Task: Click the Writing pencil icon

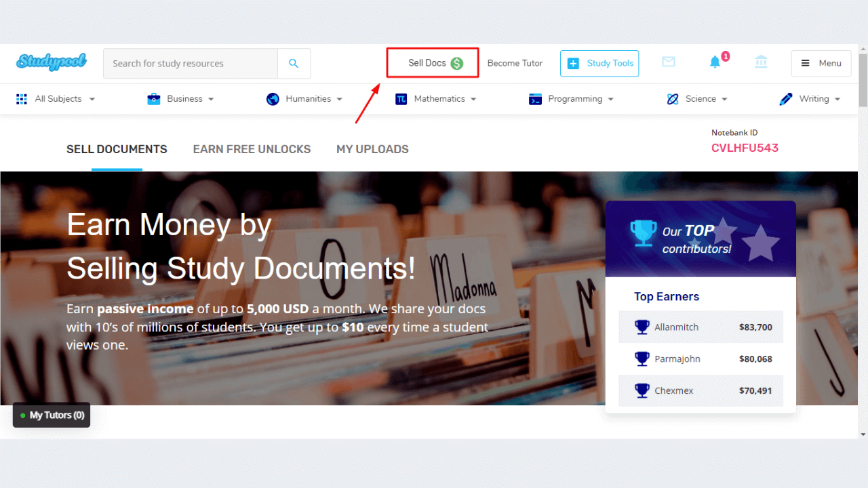Action: 786,99
